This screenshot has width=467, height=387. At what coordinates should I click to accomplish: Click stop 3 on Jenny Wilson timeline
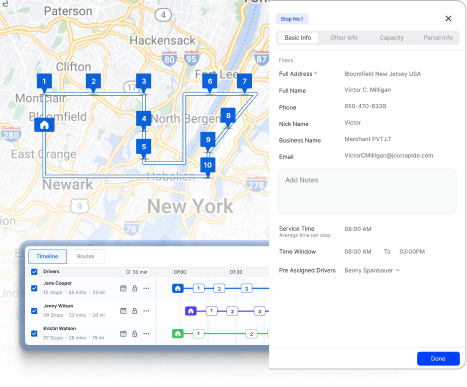point(259,311)
